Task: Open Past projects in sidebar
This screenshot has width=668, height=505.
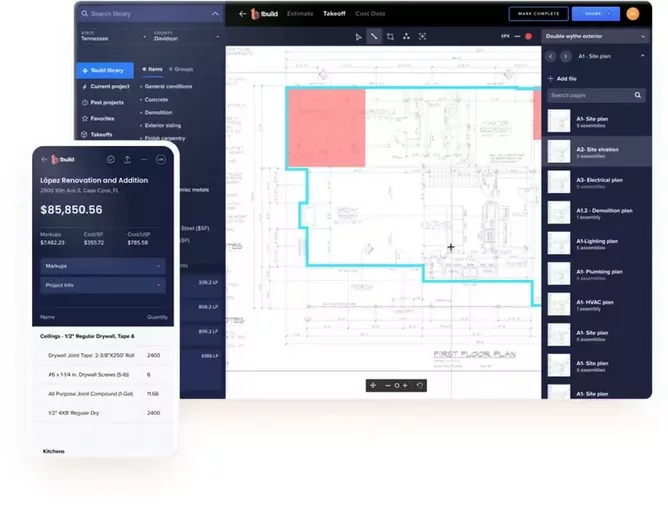Action: pyautogui.click(x=102, y=103)
